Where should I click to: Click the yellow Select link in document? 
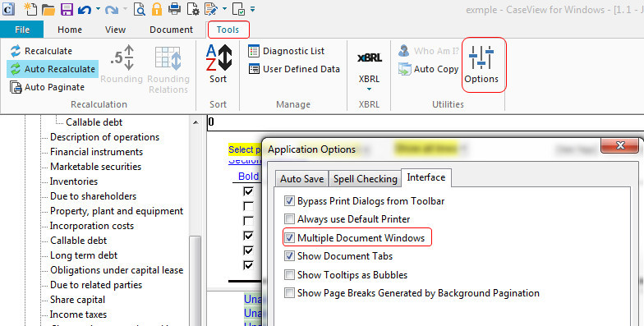pyautogui.click(x=245, y=149)
